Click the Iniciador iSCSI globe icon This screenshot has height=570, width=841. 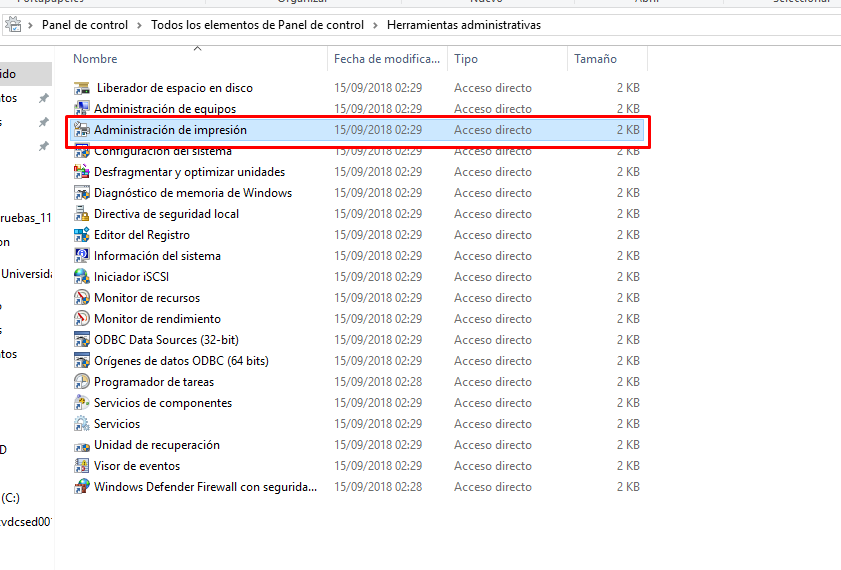pos(82,277)
